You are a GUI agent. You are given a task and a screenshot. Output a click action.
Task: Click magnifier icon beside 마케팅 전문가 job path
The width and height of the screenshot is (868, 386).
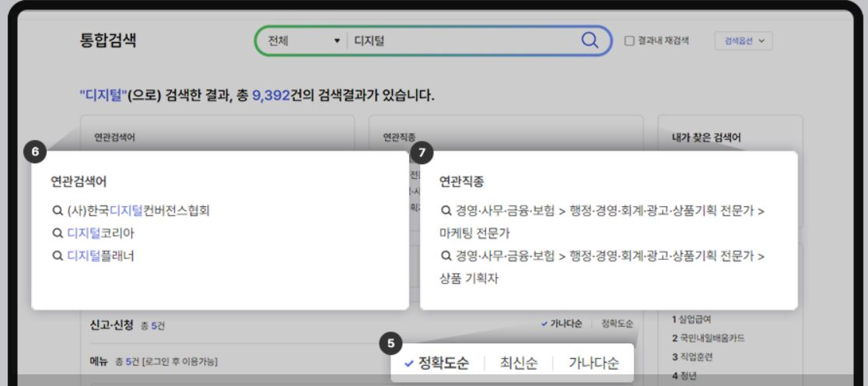tap(446, 210)
